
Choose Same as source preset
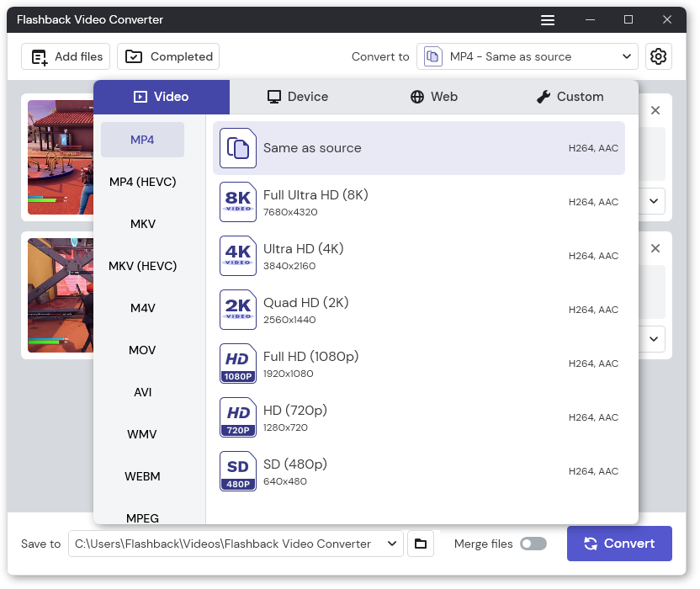pos(419,148)
